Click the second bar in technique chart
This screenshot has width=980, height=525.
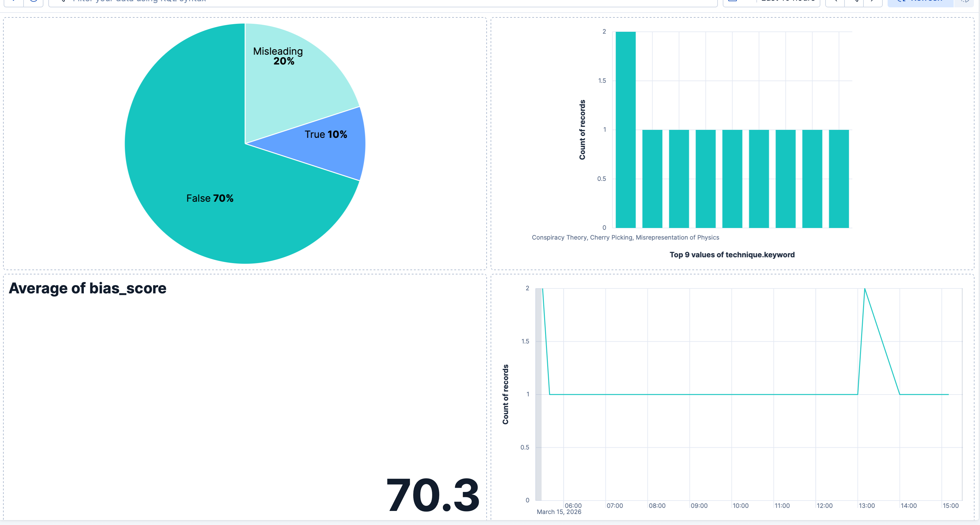point(652,179)
